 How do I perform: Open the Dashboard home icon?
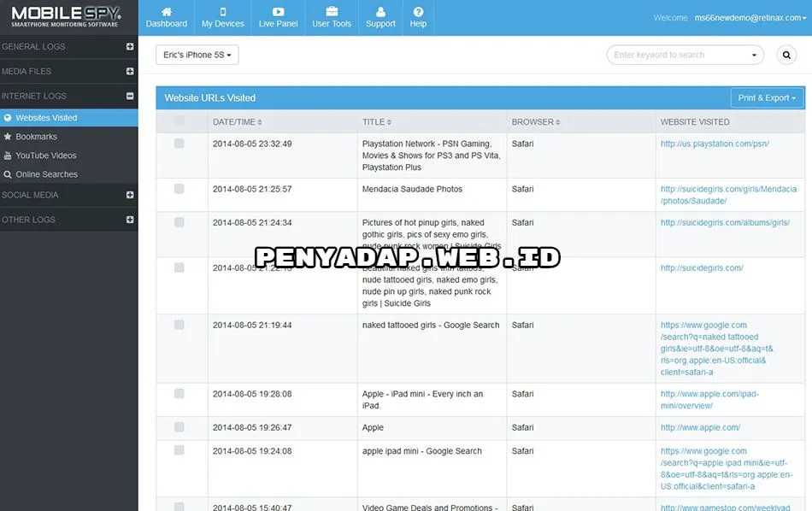coord(166,11)
